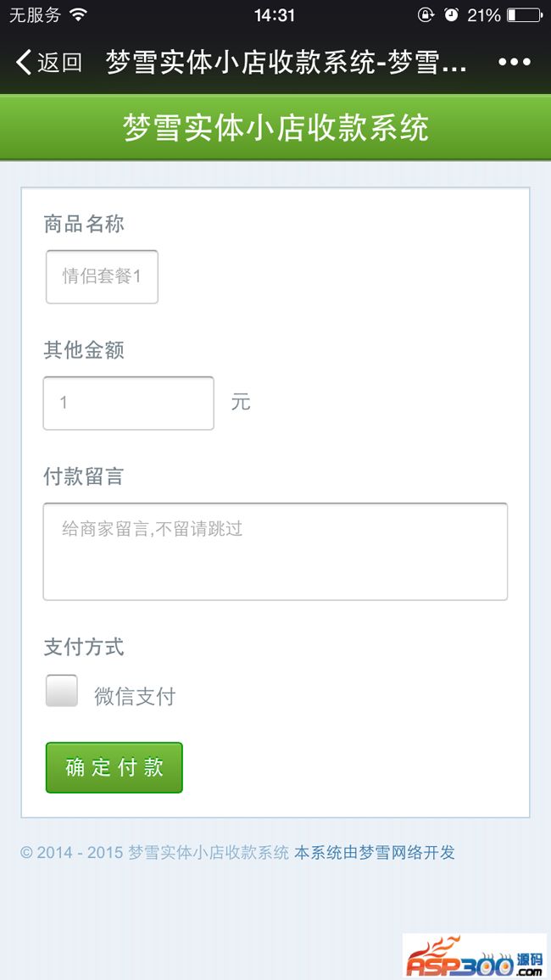Click the ASP300 源码 watermark logo
This screenshot has height=980, width=551.
[474, 956]
